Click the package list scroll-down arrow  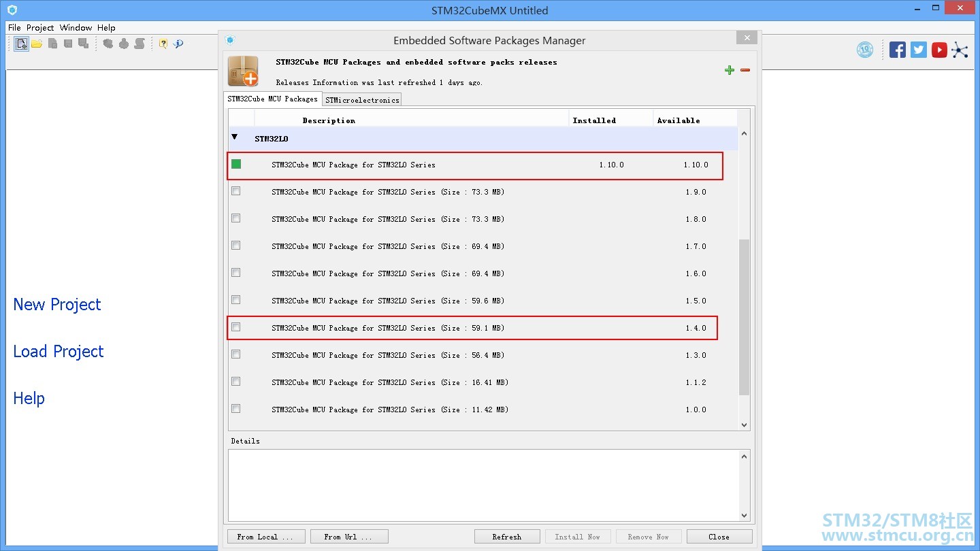(744, 424)
